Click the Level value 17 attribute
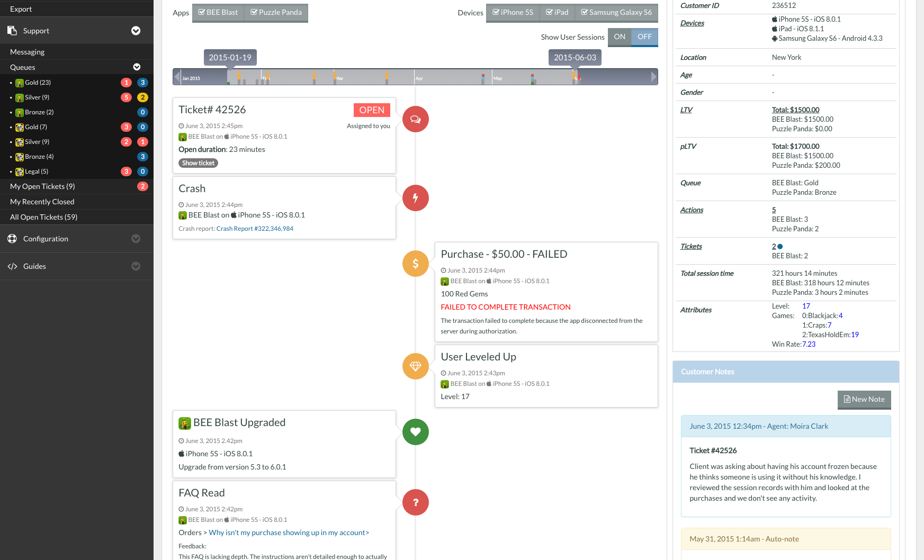 [x=806, y=306]
